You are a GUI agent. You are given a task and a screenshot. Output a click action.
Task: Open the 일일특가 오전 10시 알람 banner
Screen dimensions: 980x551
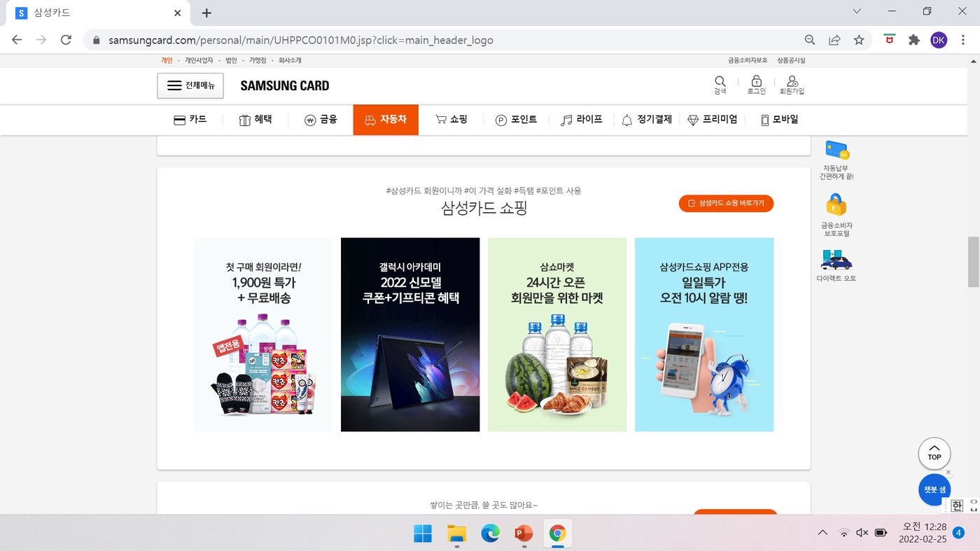click(704, 335)
